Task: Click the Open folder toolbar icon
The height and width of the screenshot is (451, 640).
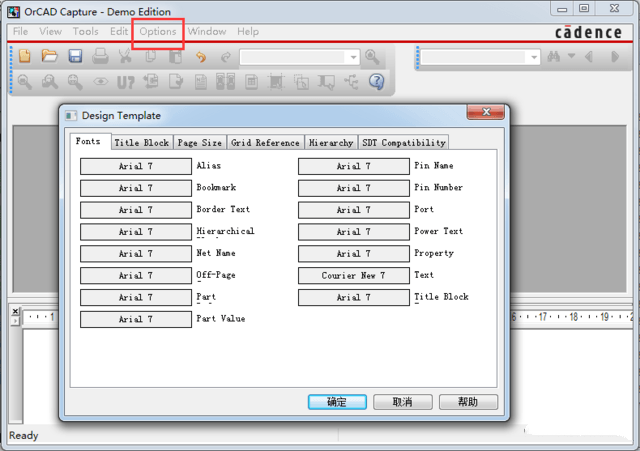Action: pos(50,56)
